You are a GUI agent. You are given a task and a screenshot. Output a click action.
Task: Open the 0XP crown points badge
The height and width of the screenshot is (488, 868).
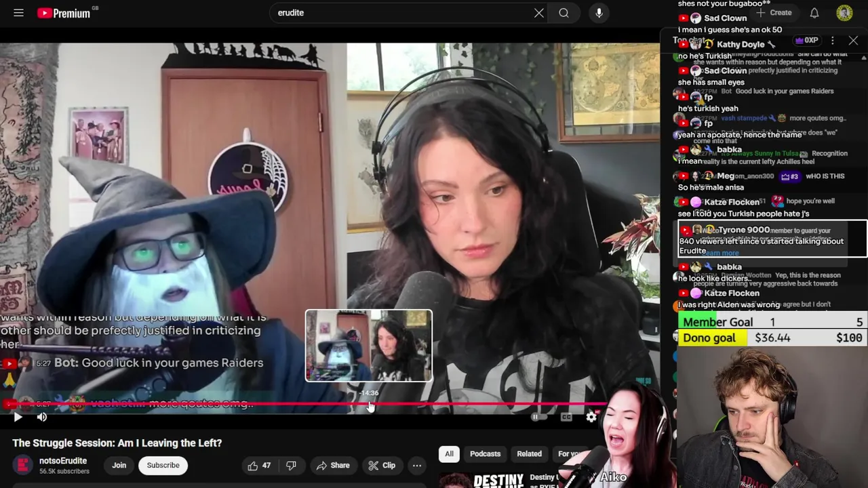click(806, 41)
